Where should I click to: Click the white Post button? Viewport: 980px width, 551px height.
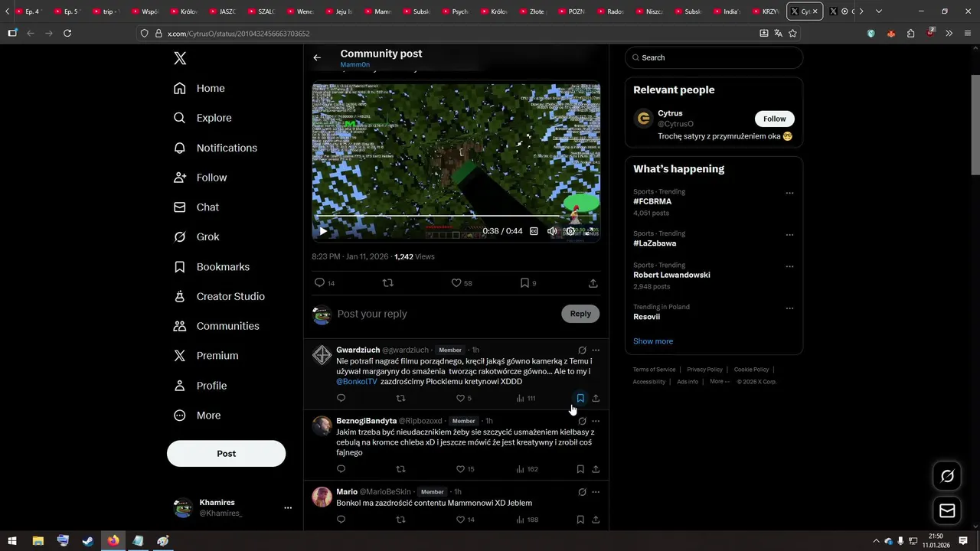(x=227, y=454)
